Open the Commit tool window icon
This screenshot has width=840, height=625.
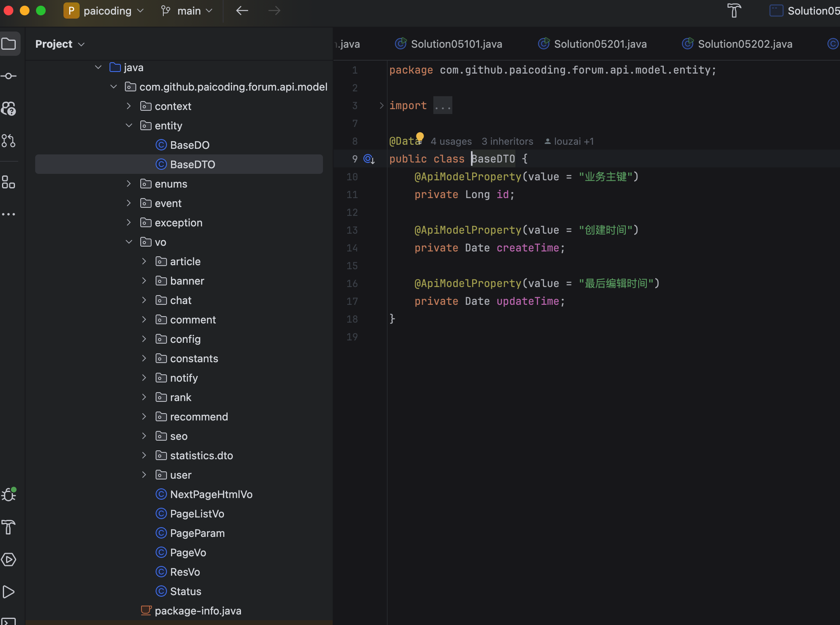[9, 76]
